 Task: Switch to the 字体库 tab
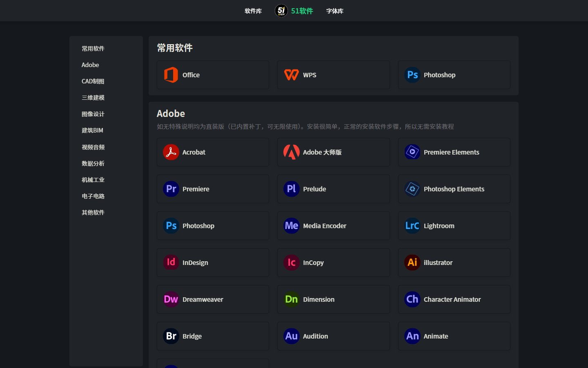[335, 11]
